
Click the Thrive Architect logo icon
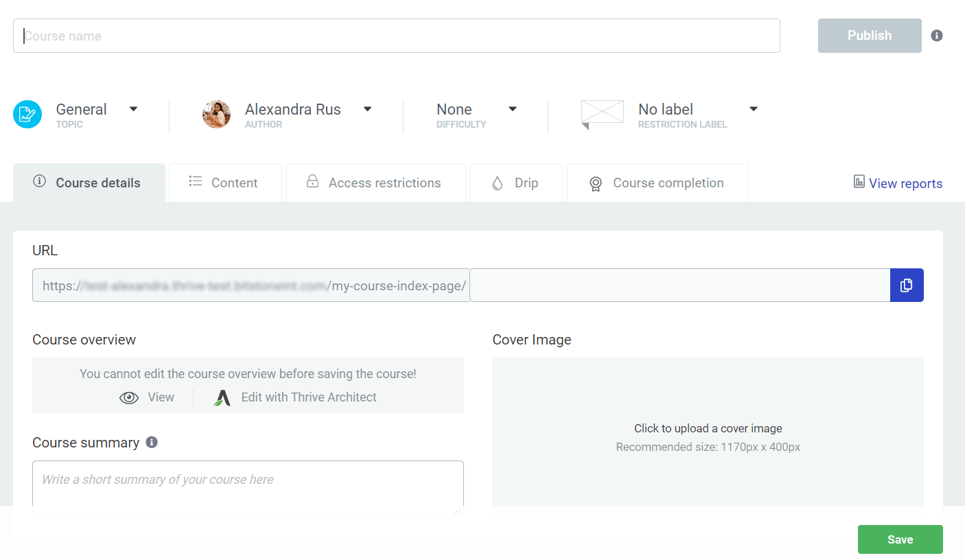pos(222,398)
